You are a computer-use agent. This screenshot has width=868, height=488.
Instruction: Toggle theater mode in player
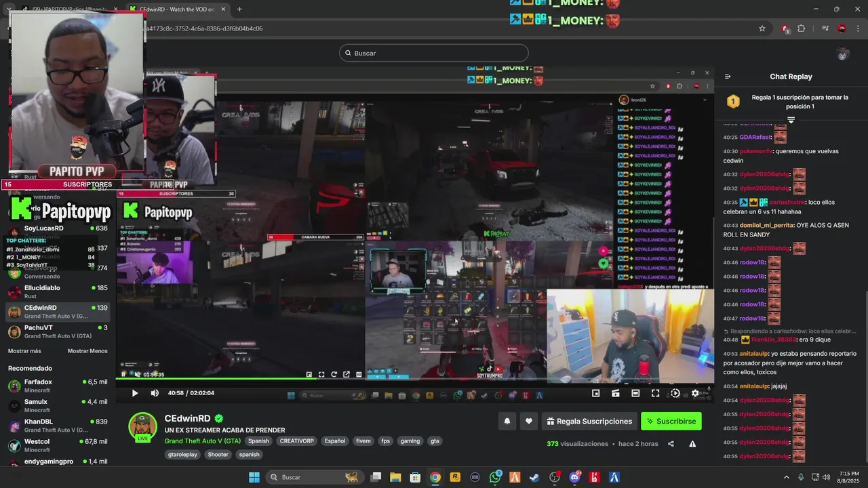click(x=635, y=393)
